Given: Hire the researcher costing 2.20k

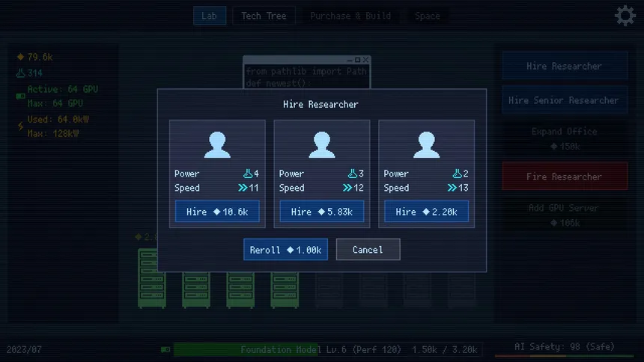Looking at the screenshot, I should pyautogui.click(x=426, y=212).
